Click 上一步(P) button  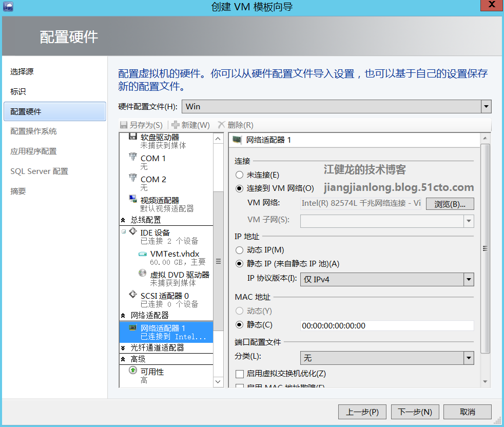[x=362, y=412]
